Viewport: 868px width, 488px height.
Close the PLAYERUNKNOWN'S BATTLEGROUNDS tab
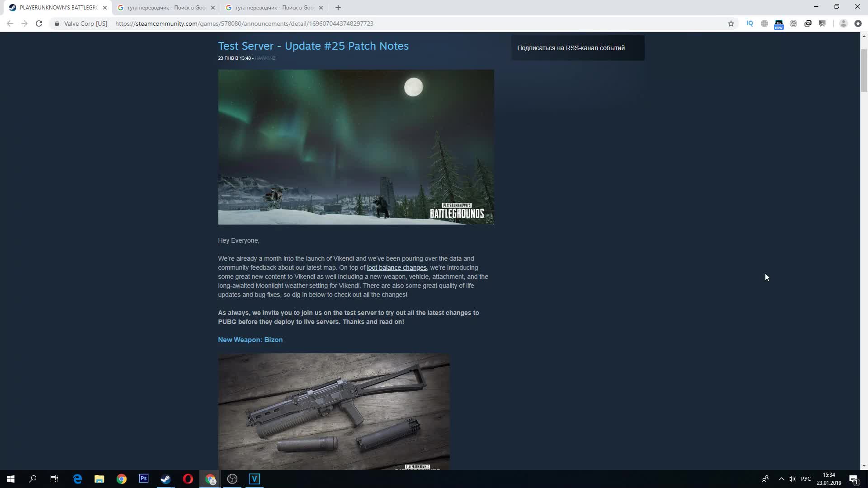[105, 8]
